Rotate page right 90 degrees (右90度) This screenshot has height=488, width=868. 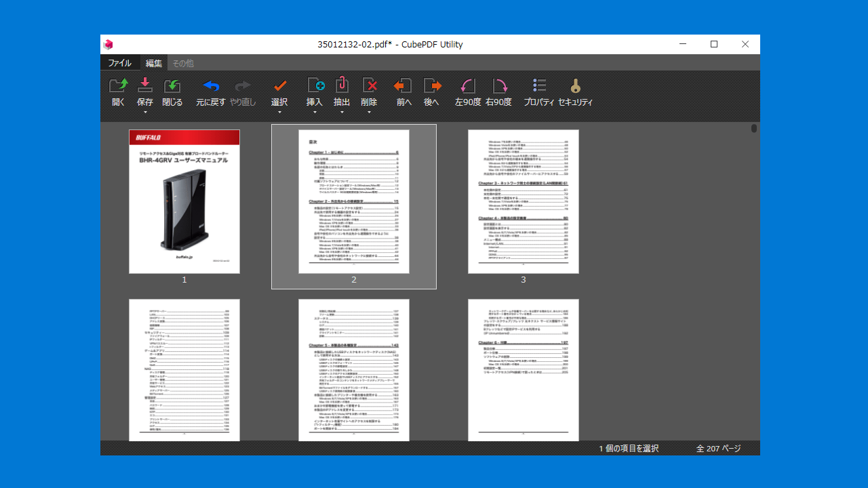point(499,86)
